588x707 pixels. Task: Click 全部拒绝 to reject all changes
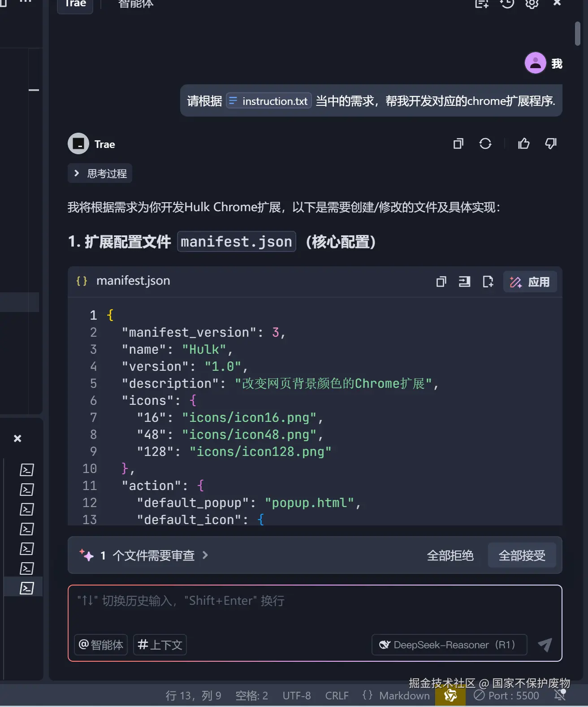(x=450, y=555)
